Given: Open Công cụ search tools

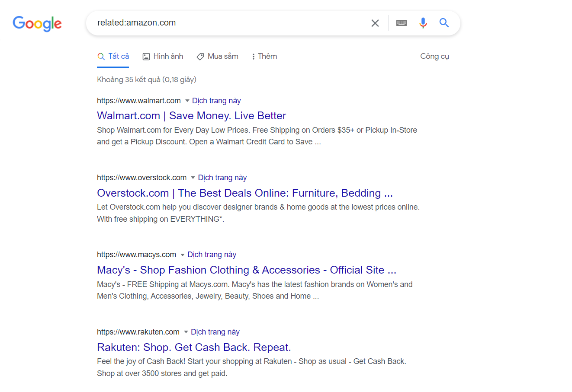Looking at the screenshot, I should tap(434, 56).
